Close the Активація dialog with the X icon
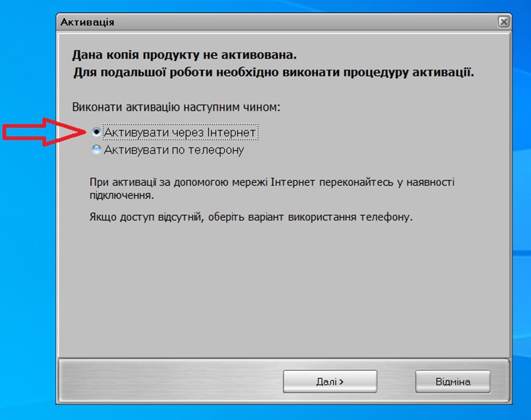This screenshot has height=420, width=531. [x=504, y=22]
